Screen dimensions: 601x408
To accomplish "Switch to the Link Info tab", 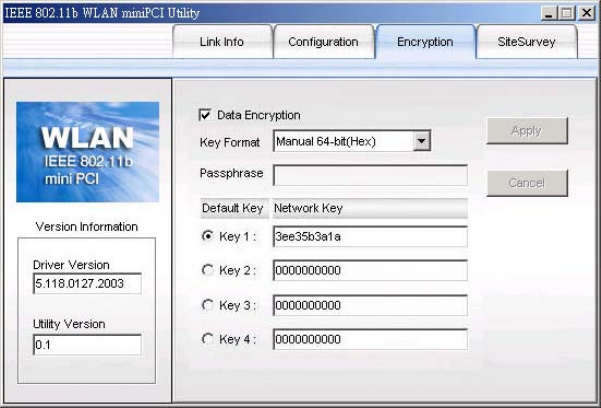I will point(222,41).
